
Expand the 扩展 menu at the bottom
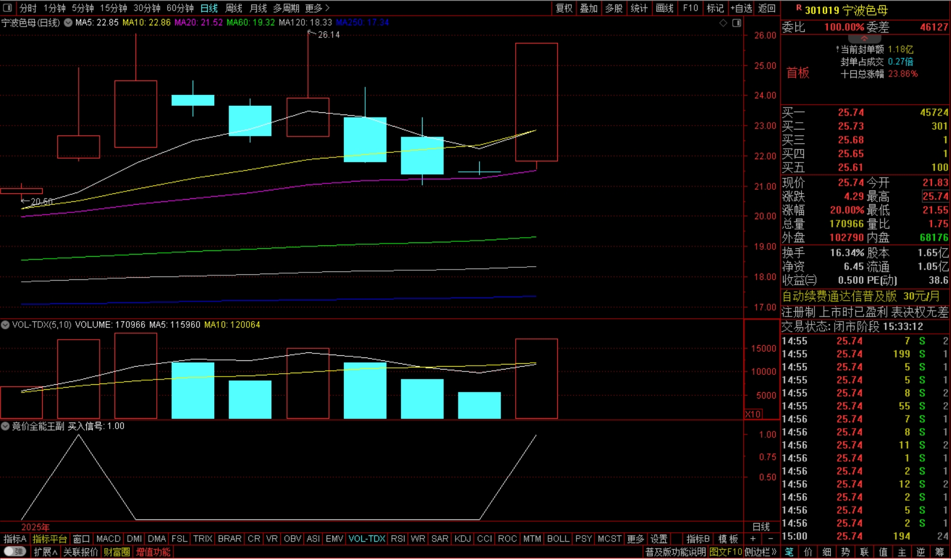[45, 552]
